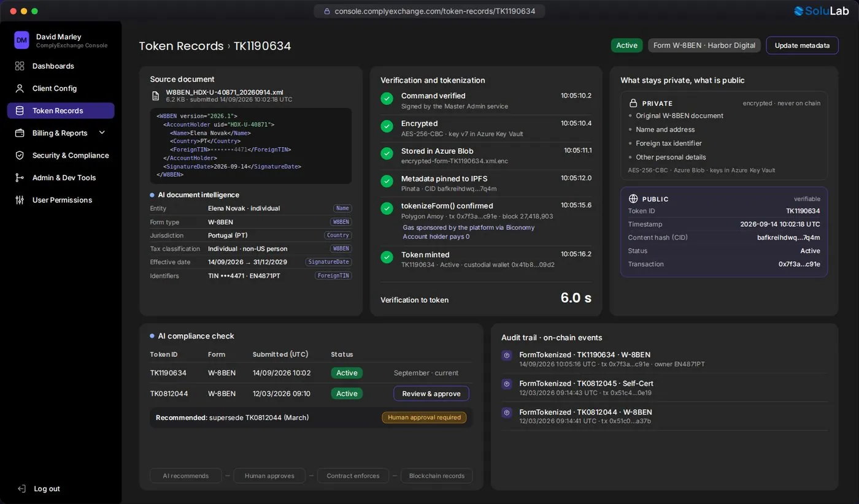Viewport: 859px width, 504px height.
Task: Click the Human approves step chip
Action: pos(269,476)
